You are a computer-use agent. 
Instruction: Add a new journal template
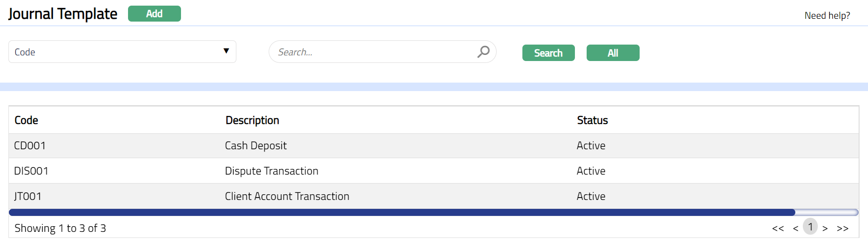(154, 14)
